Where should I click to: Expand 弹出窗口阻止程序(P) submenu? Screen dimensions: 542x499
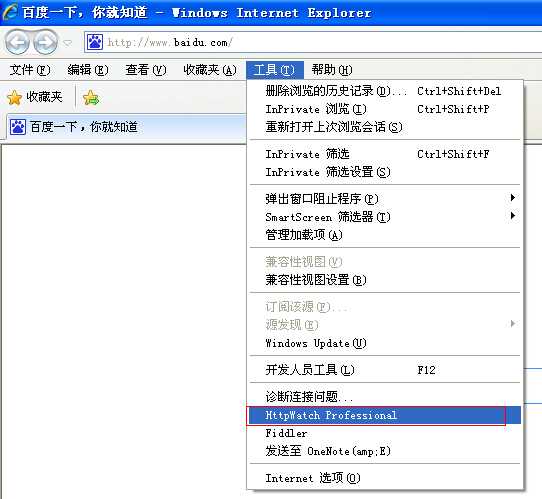[x=385, y=199]
